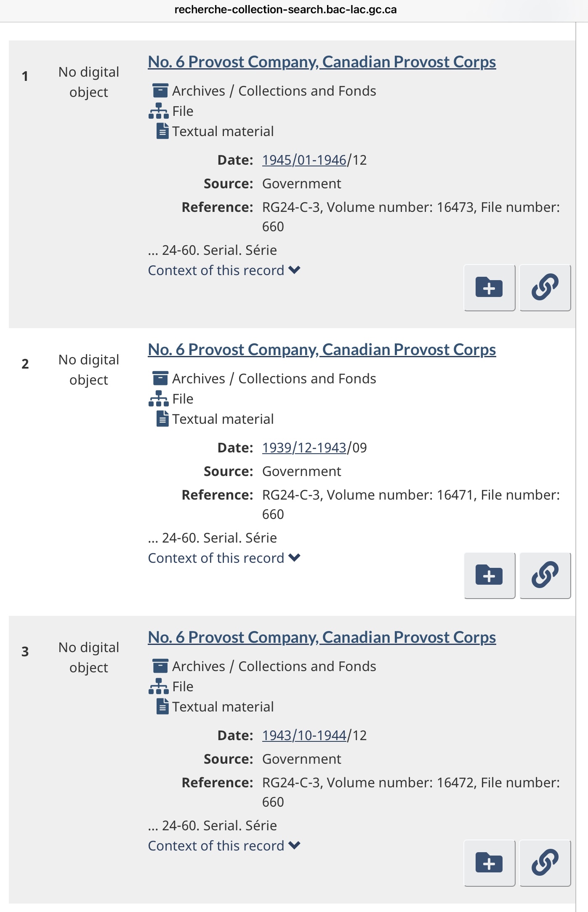Copy link icon for first record
The height and width of the screenshot is (912, 588).
pyautogui.click(x=545, y=288)
